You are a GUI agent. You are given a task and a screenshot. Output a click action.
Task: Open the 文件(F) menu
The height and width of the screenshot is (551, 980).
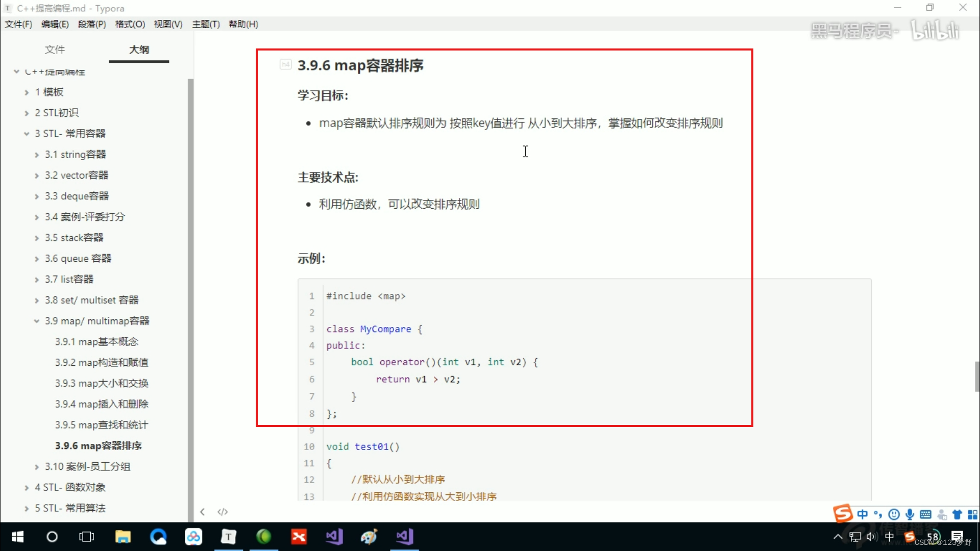coord(18,24)
